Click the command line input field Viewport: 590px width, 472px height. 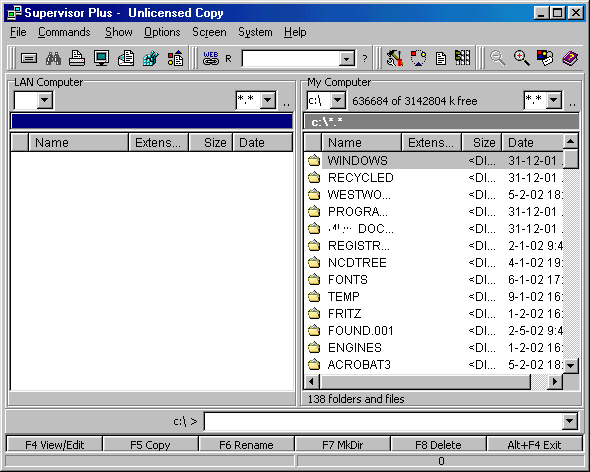click(383, 421)
